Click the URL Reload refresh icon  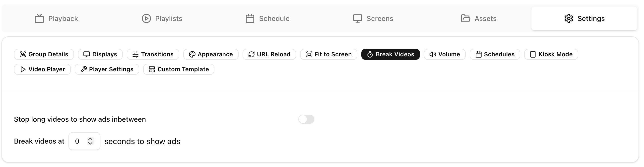pyautogui.click(x=251, y=54)
